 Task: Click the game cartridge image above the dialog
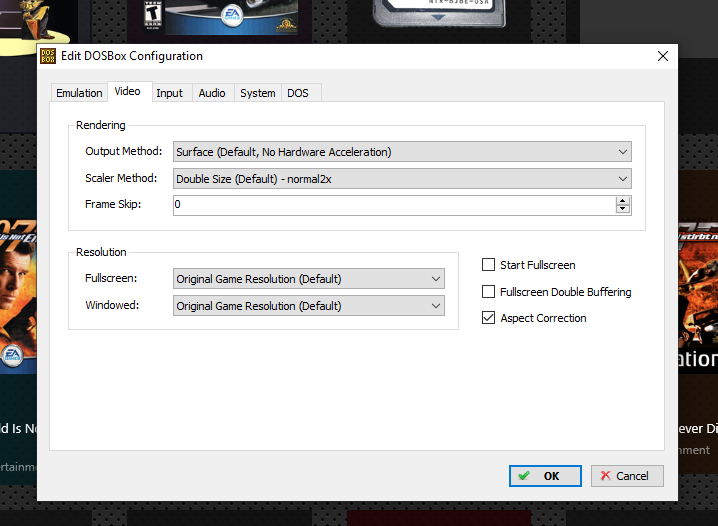pos(438,12)
